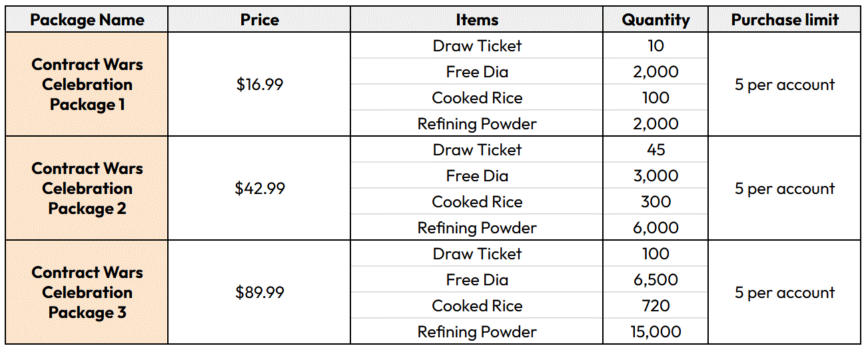Click the Draw Ticket quantity 45 cell
Image resolution: width=868 pixels, height=352 pixels.
point(655,150)
